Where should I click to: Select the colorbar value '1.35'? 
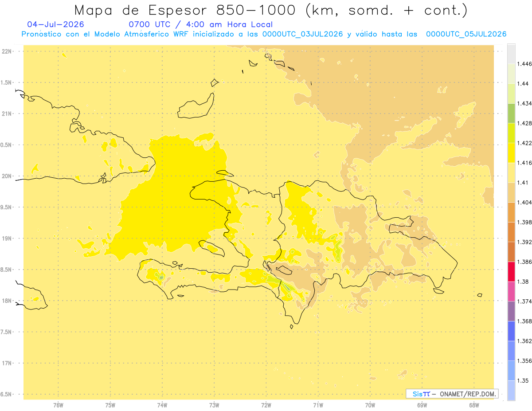523,381
